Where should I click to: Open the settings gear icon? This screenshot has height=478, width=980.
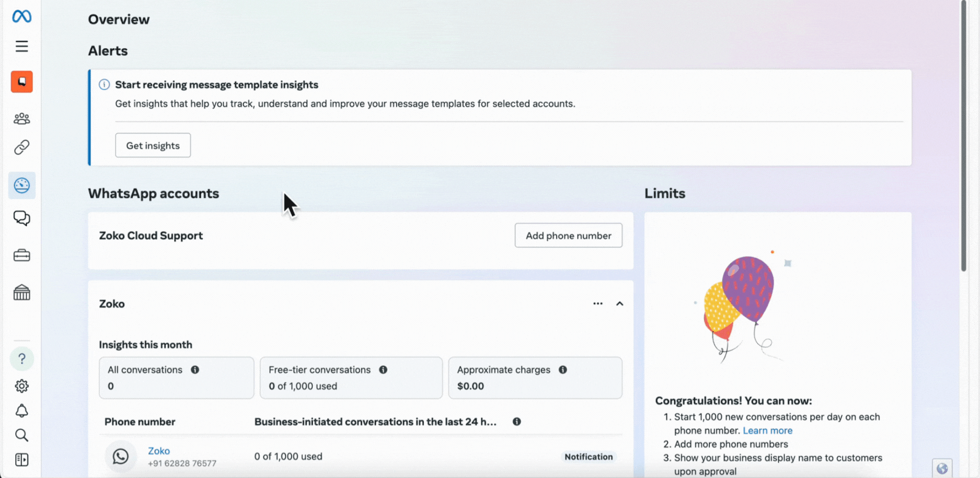(x=21, y=386)
